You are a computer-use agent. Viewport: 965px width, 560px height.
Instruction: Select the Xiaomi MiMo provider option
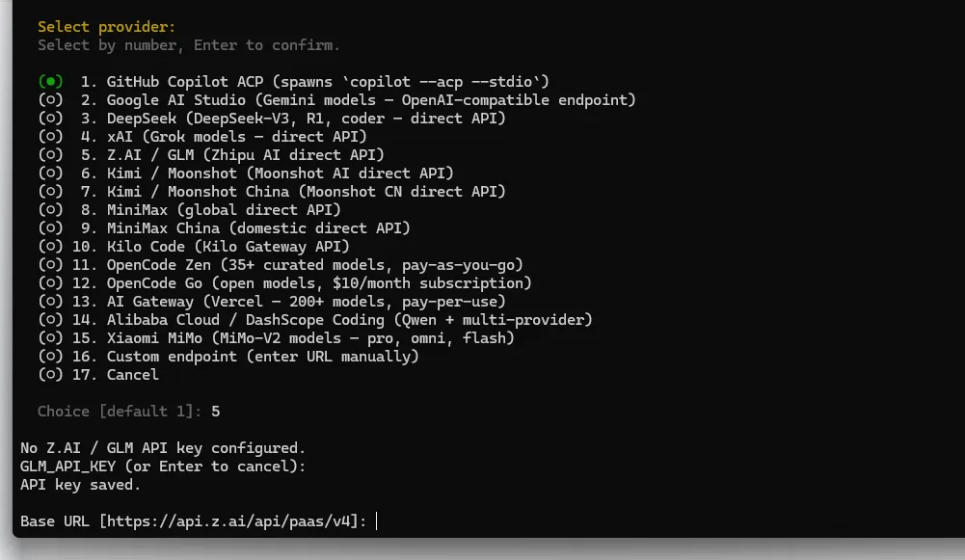[x=50, y=338]
